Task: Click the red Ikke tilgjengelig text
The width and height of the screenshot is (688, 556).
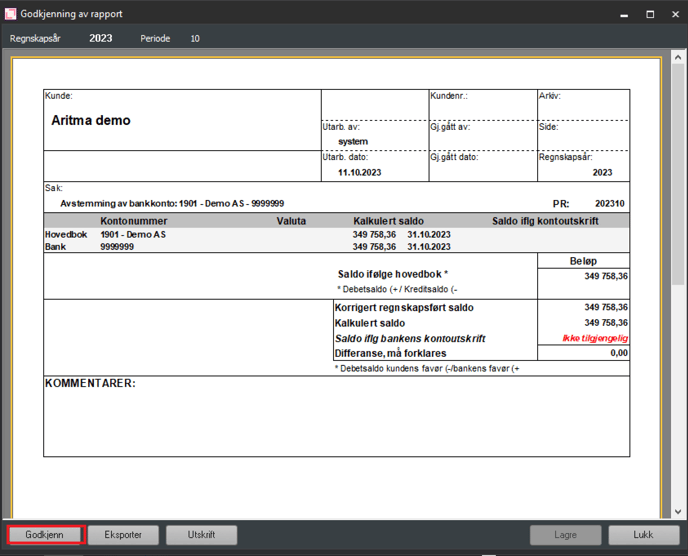Action: (595, 339)
